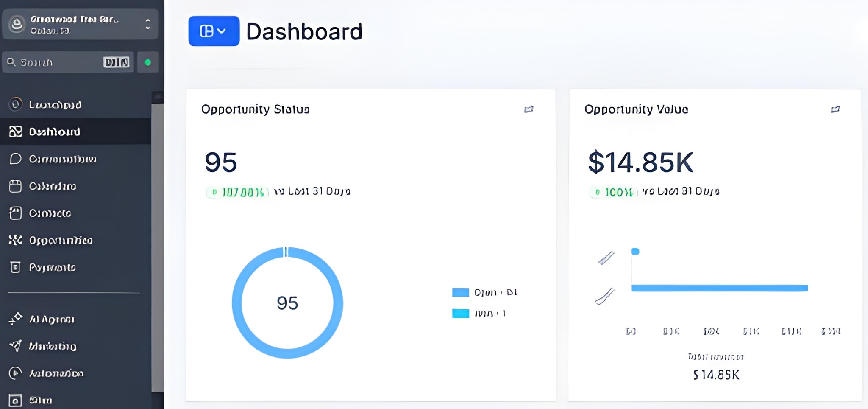
Task: Toggle the Won series in donut legend
Action: coord(479,314)
